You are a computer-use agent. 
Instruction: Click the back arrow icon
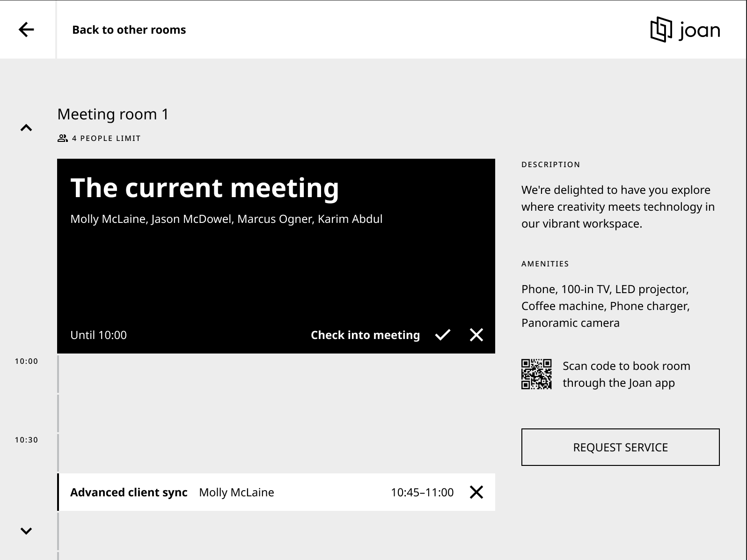click(26, 30)
